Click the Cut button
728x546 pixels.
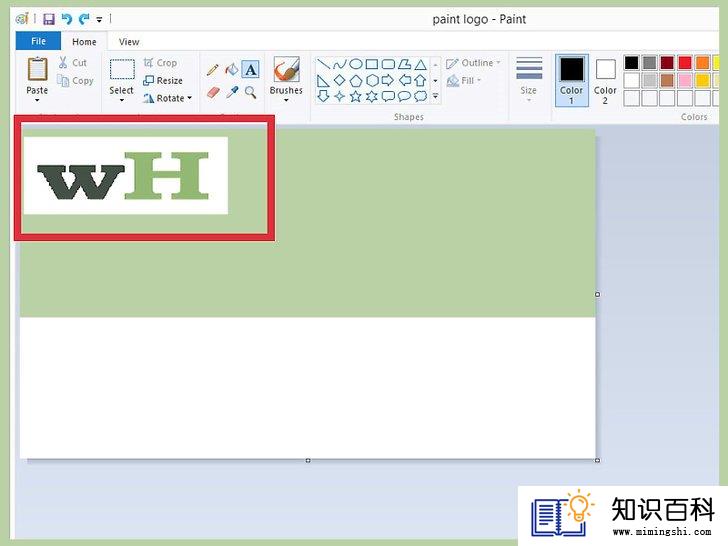pyautogui.click(x=73, y=63)
